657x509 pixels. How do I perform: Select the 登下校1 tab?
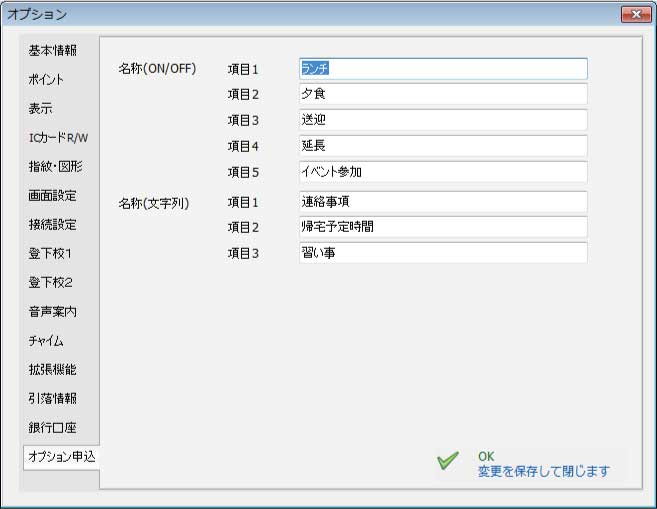(x=50, y=254)
